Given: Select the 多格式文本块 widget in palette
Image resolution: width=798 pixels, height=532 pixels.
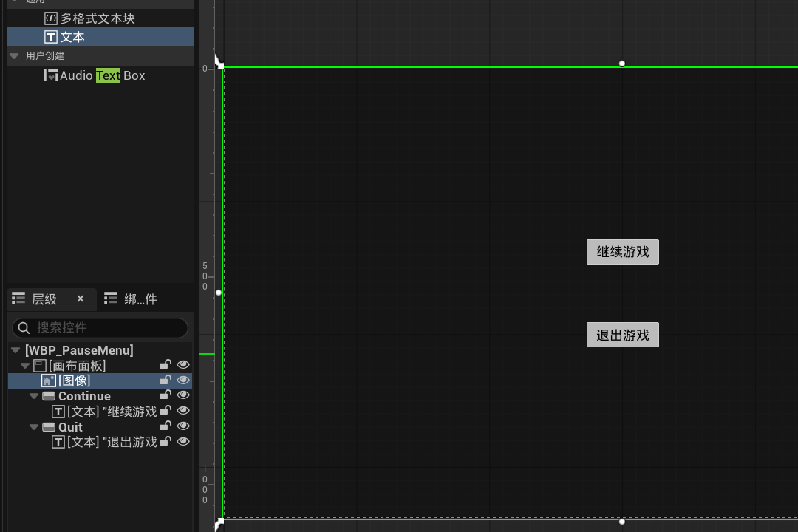Looking at the screenshot, I should tap(100, 18).
